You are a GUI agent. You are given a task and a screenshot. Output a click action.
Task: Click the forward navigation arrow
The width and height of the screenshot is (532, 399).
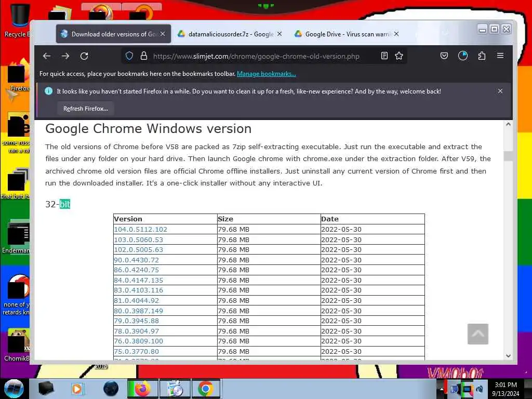click(65, 56)
